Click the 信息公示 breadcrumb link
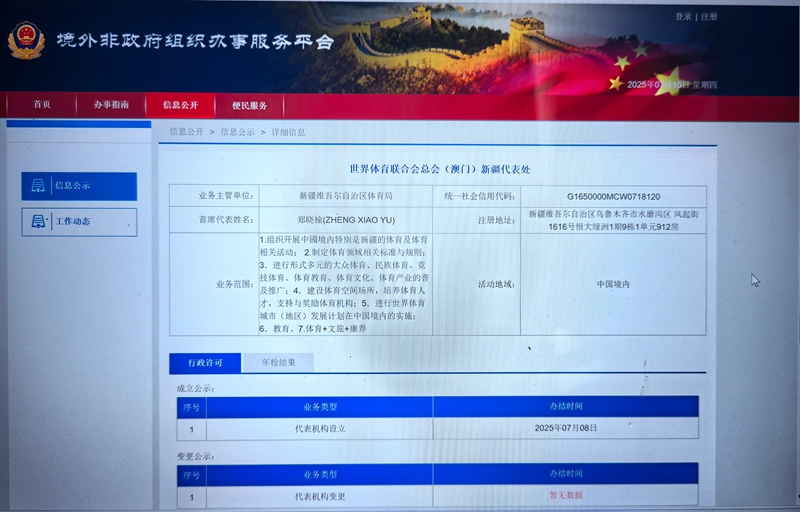This screenshot has width=800, height=512. 237,132
